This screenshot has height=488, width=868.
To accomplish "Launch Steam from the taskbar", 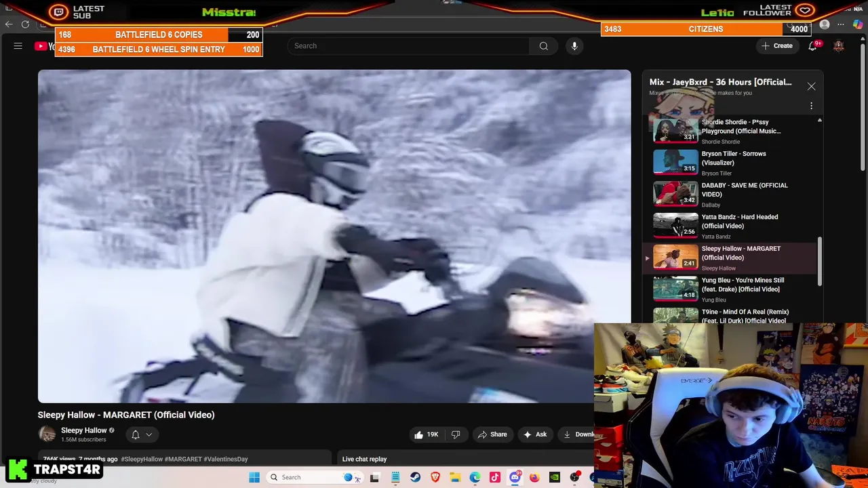I will click(x=415, y=477).
